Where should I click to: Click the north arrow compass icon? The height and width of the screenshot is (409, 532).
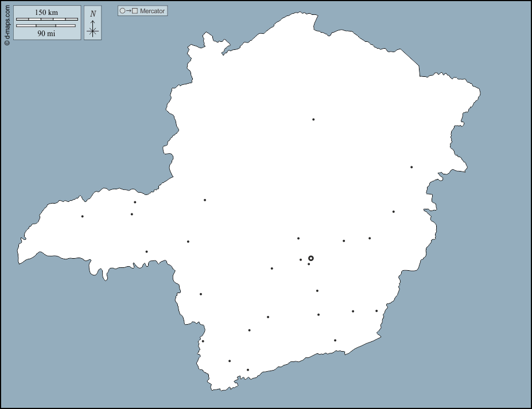pyautogui.click(x=93, y=24)
